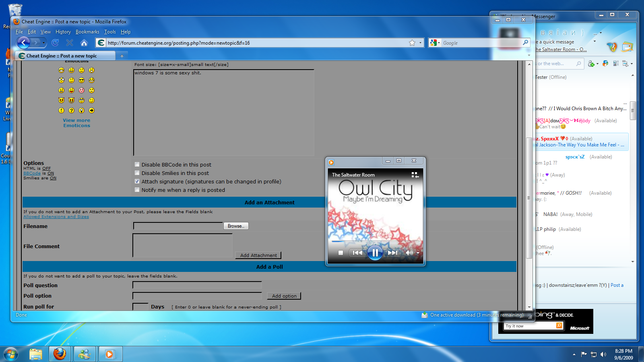
Task: Switch to Firefox via taskbar icon
Action: (x=60, y=354)
